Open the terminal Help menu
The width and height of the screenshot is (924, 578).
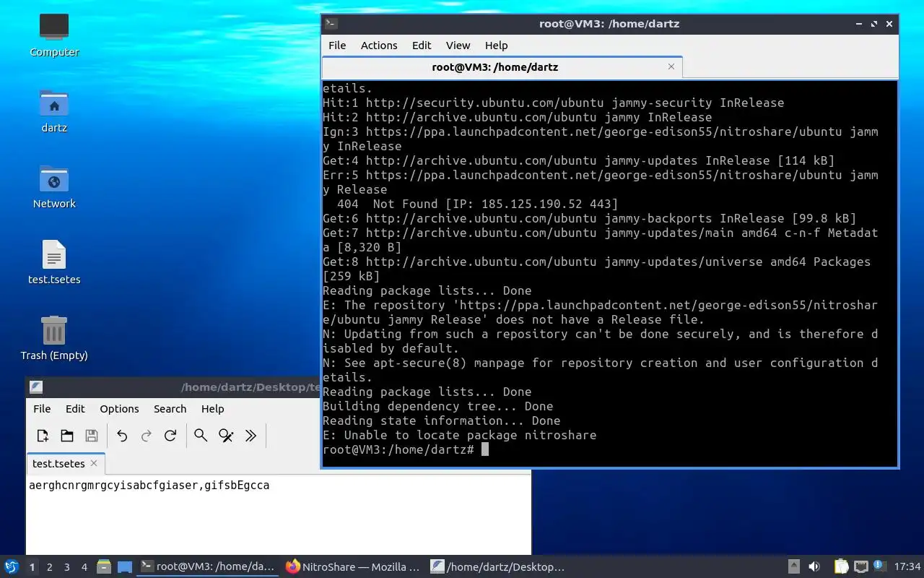tap(496, 46)
